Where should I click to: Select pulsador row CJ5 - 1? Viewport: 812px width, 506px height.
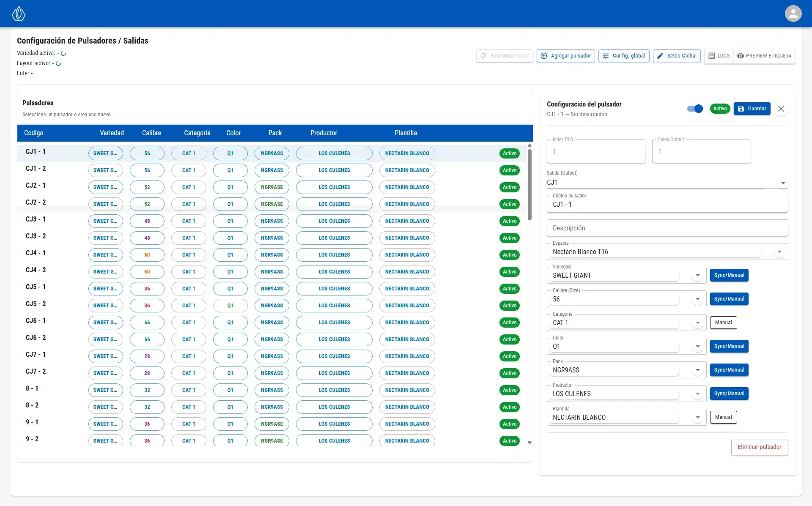272,289
